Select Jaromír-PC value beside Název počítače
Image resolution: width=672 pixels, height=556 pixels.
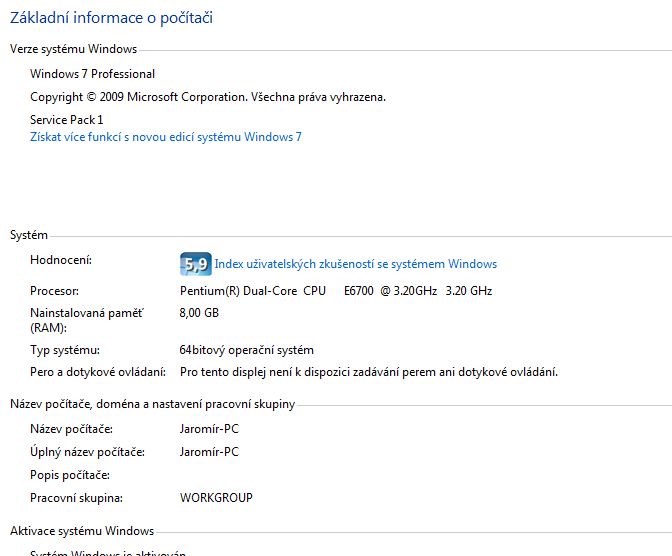209,429
